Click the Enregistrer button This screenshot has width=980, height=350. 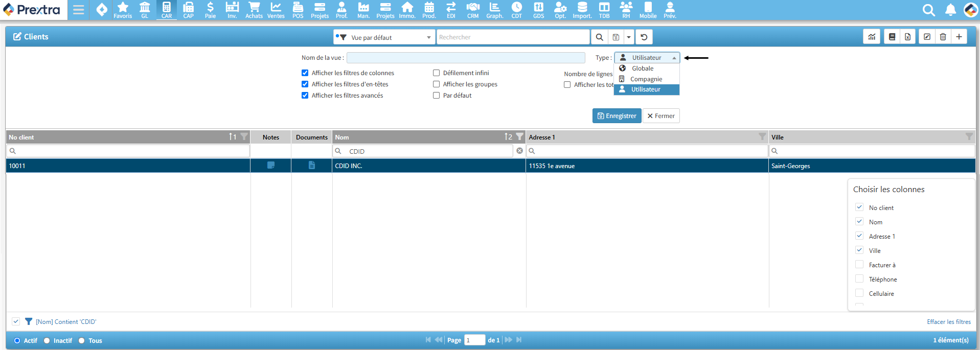pos(617,116)
